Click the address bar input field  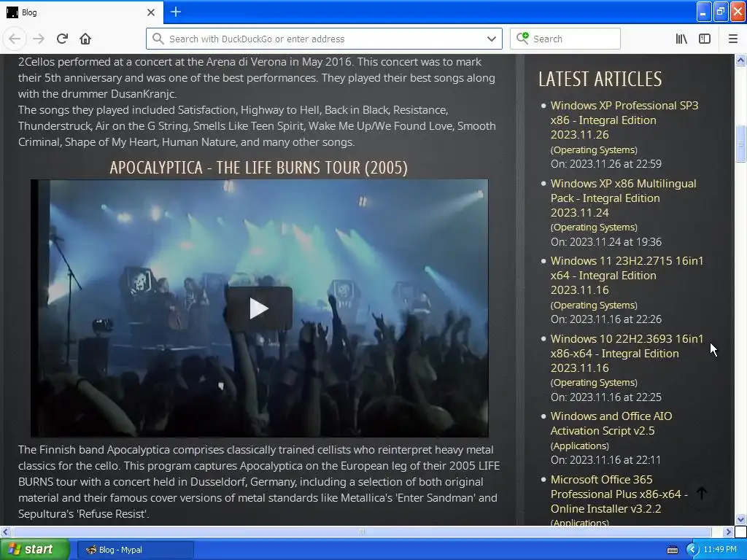[x=324, y=39]
